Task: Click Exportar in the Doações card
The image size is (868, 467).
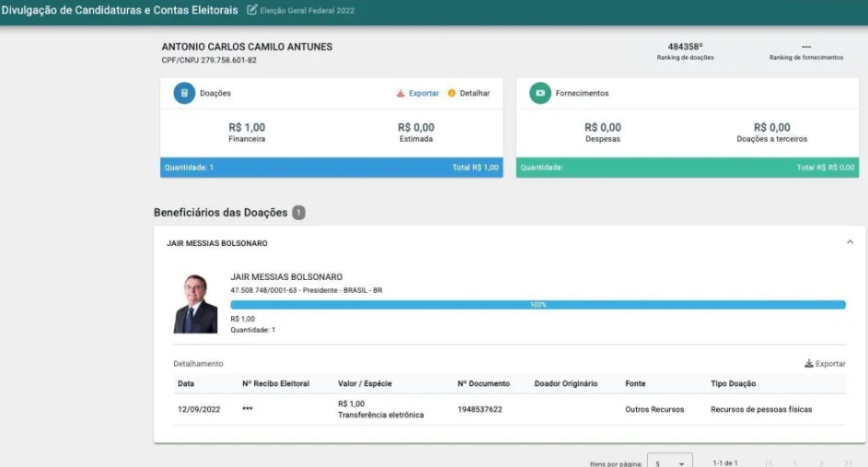Action: [423, 93]
